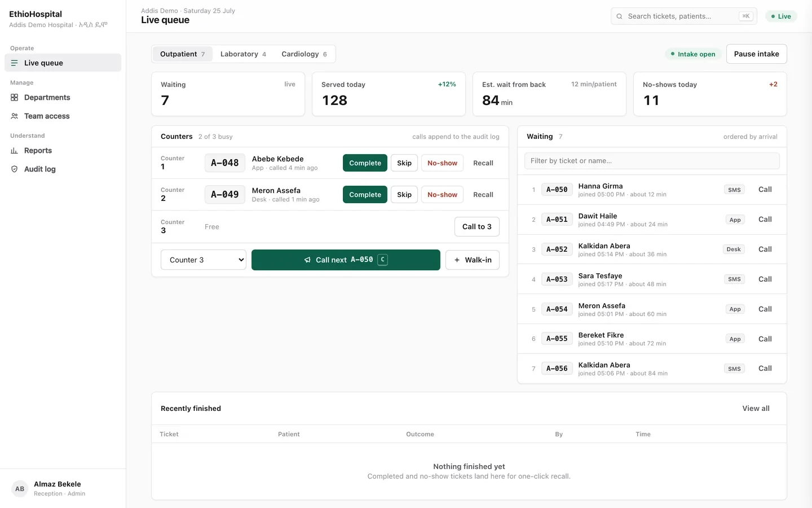
Task: Mark A-048 Abebe Kebede as Complete
Action: [x=365, y=163]
